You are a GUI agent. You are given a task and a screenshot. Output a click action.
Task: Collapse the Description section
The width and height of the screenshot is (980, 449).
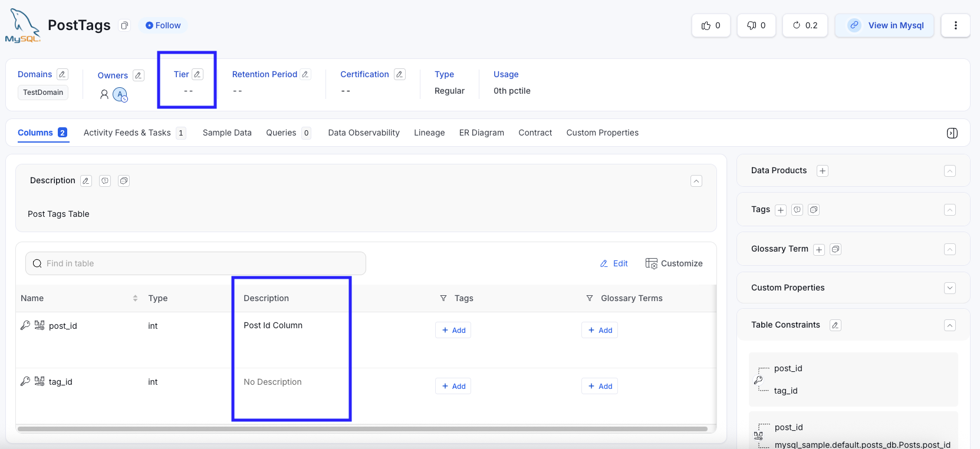(696, 181)
